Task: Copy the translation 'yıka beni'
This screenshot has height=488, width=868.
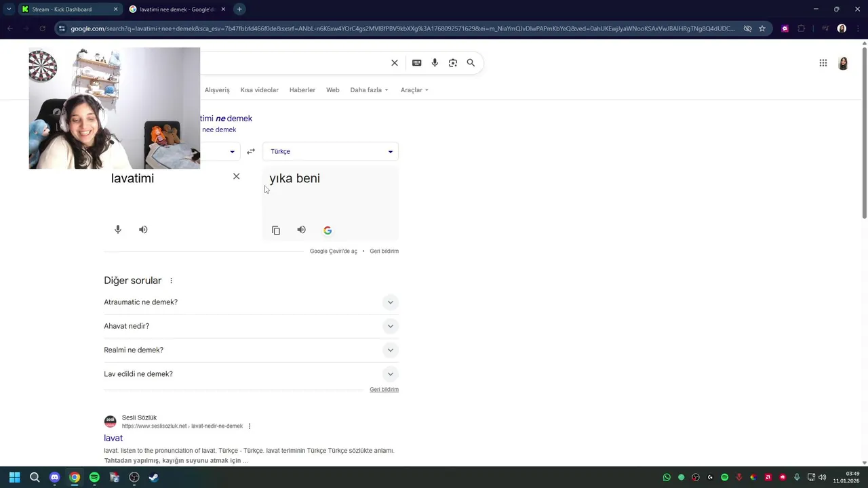Action: point(276,230)
